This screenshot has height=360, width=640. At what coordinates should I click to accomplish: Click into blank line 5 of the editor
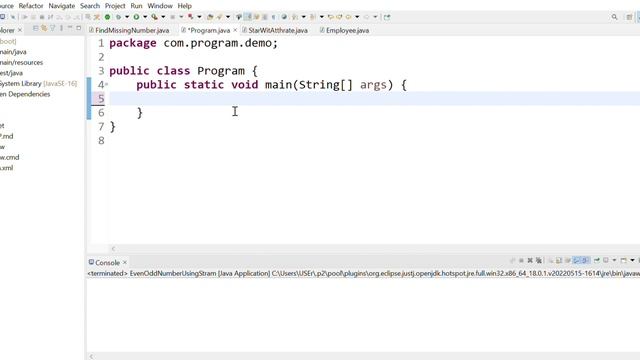[x=374, y=98]
